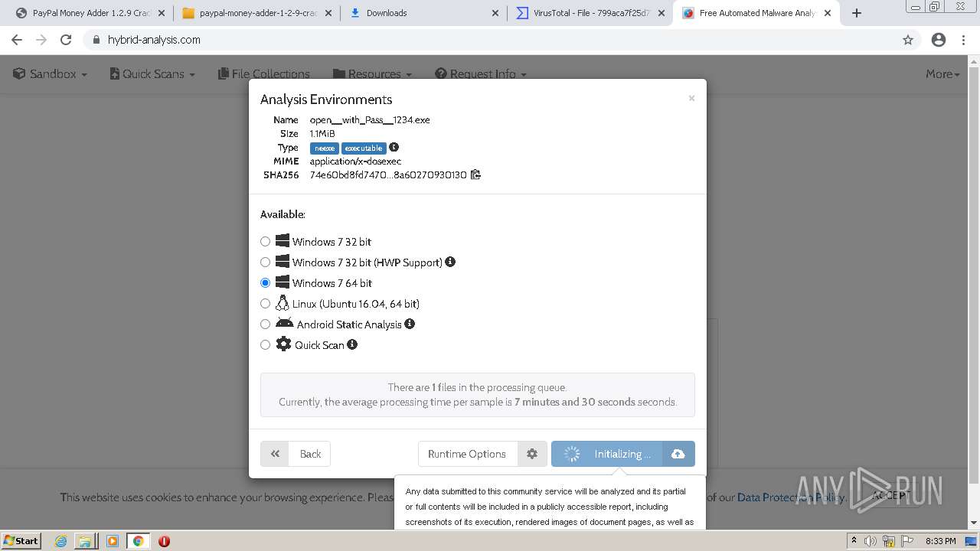Click info icon next to executable tag
Image resolution: width=980 pixels, height=551 pixels.
[394, 147]
